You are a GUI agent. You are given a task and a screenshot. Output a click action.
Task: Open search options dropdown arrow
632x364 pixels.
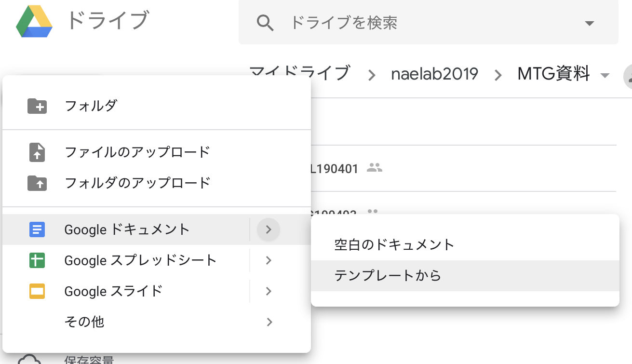[x=589, y=23]
